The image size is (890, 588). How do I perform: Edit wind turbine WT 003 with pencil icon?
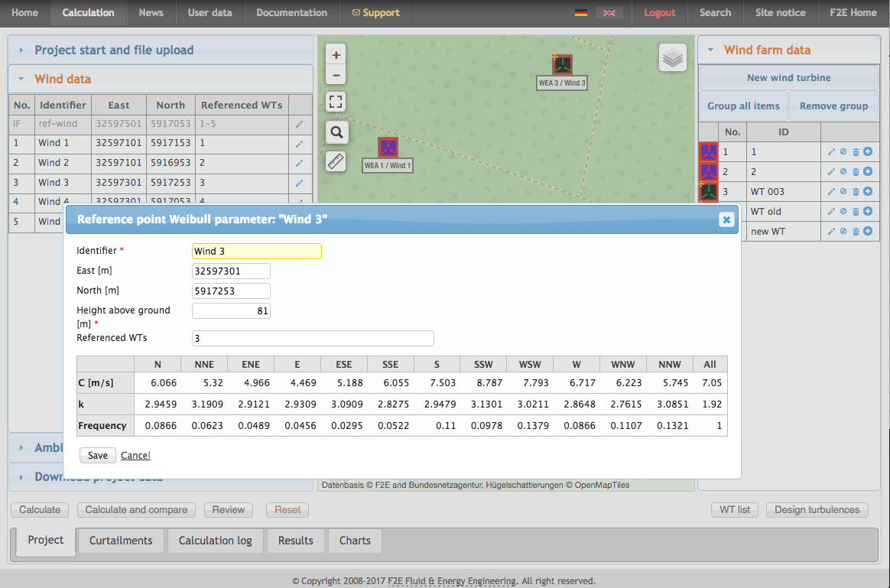(x=830, y=191)
